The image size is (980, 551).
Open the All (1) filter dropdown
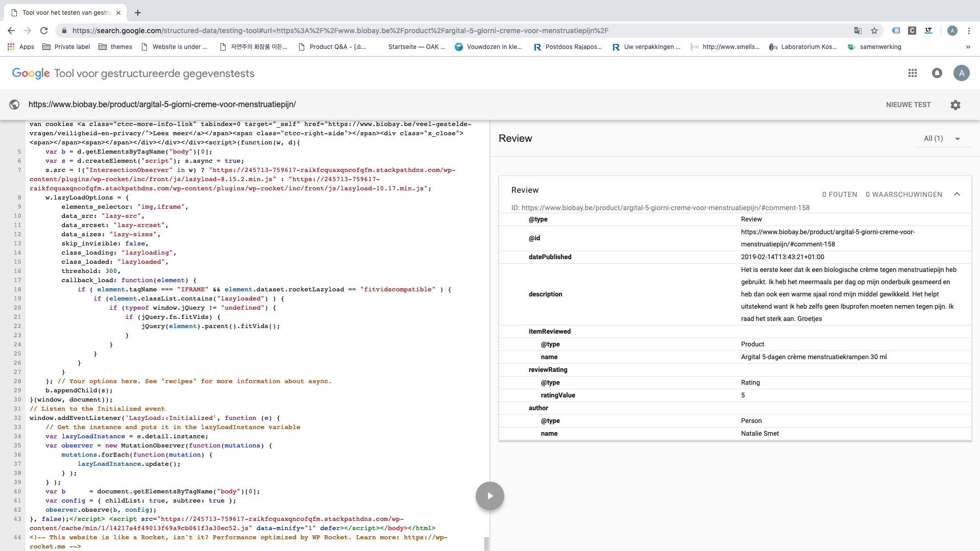click(942, 138)
